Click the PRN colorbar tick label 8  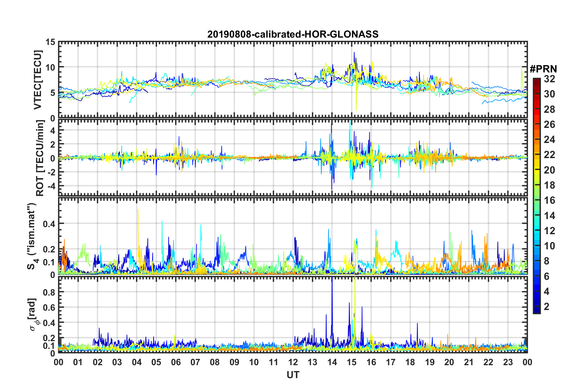pos(547,261)
